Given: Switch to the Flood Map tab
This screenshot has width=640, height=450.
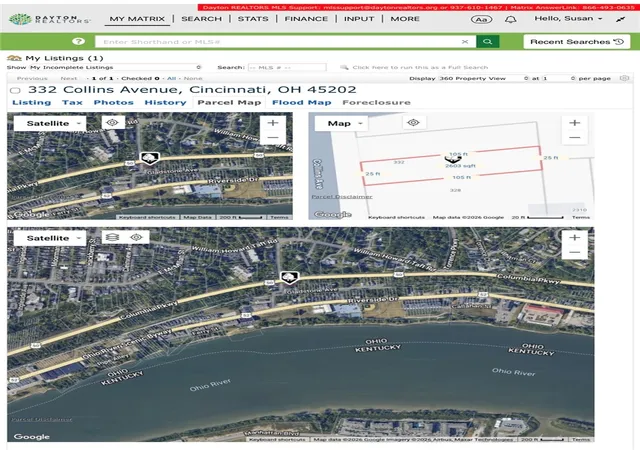Looking at the screenshot, I should tap(302, 102).
